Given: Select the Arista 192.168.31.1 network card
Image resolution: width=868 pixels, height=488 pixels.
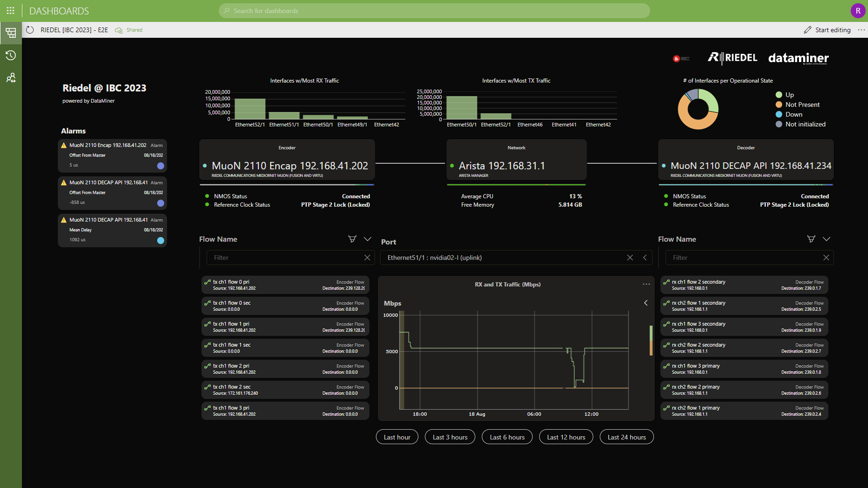Looking at the screenshot, I should tap(516, 160).
